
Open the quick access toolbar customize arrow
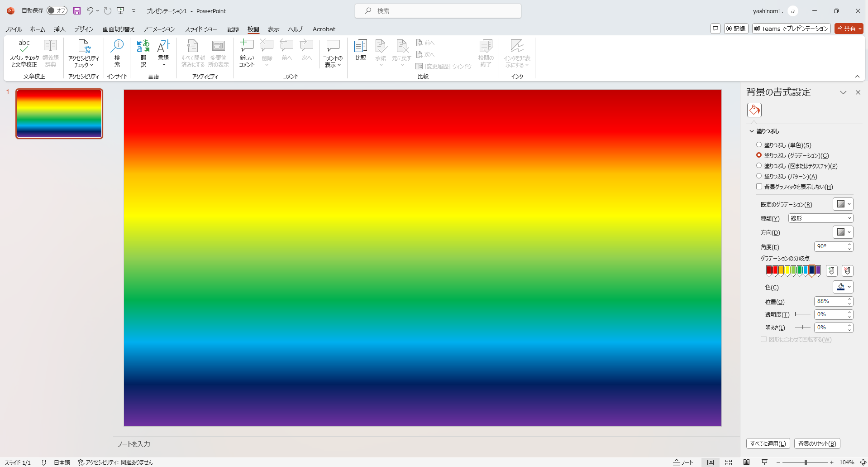pyautogui.click(x=134, y=11)
